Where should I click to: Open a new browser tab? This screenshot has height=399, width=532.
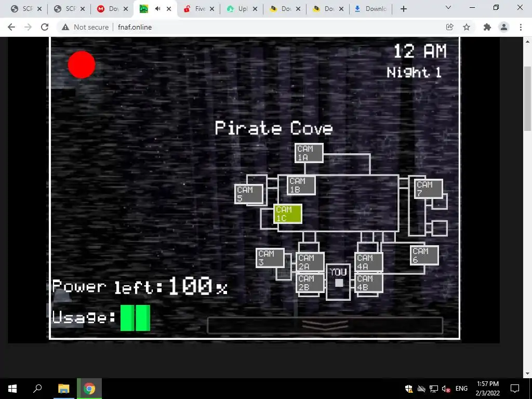403,9
